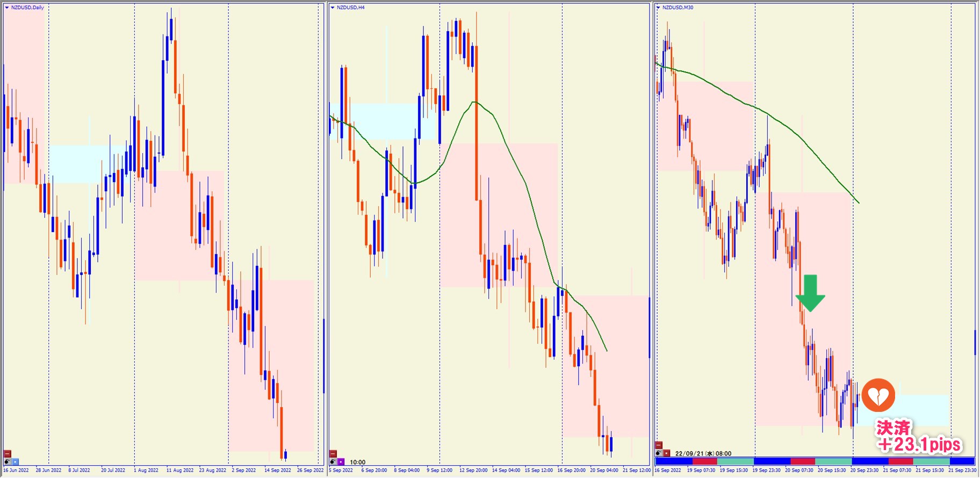The height and width of the screenshot is (478, 980).
Task: Click purple square icon in H4 chart
Action: click(x=341, y=462)
